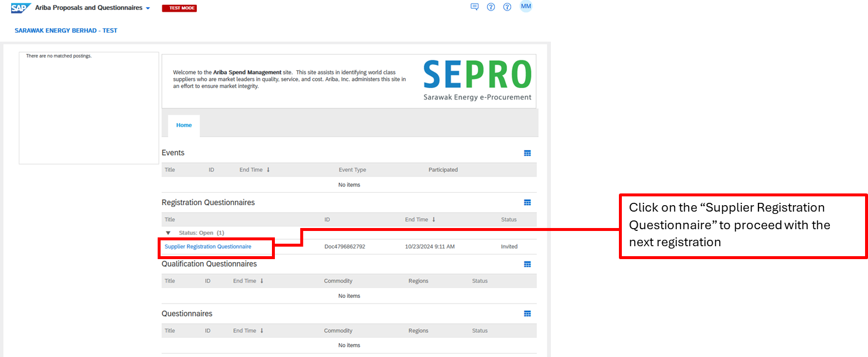The width and height of the screenshot is (868, 357).
Task: Open the Ariba Proposals and Questionnaires dropdown
Action: point(93,8)
